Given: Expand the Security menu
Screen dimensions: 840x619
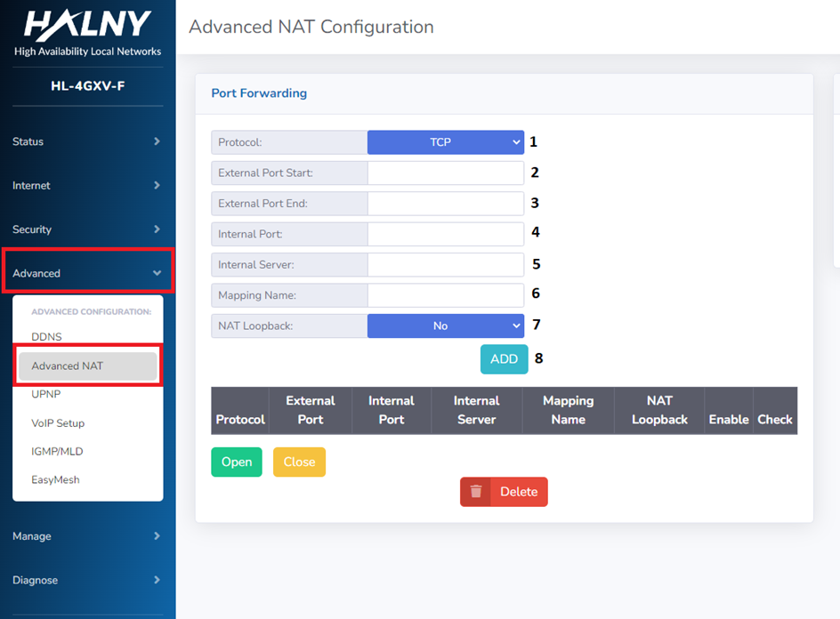Looking at the screenshot, I should tap(87, 229).
